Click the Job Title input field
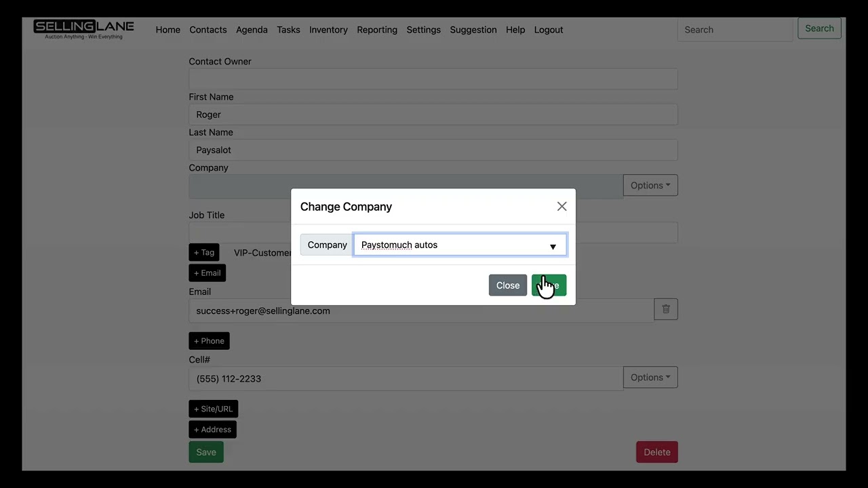Viewport: 868px width, 488px height. point(433,232)
